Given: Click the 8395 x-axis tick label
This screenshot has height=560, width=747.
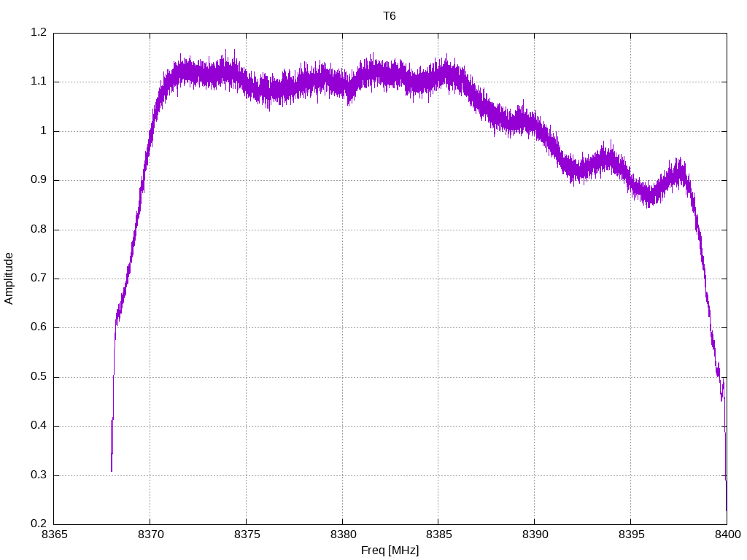Looking at the screenshot, I should pos(631,534).
